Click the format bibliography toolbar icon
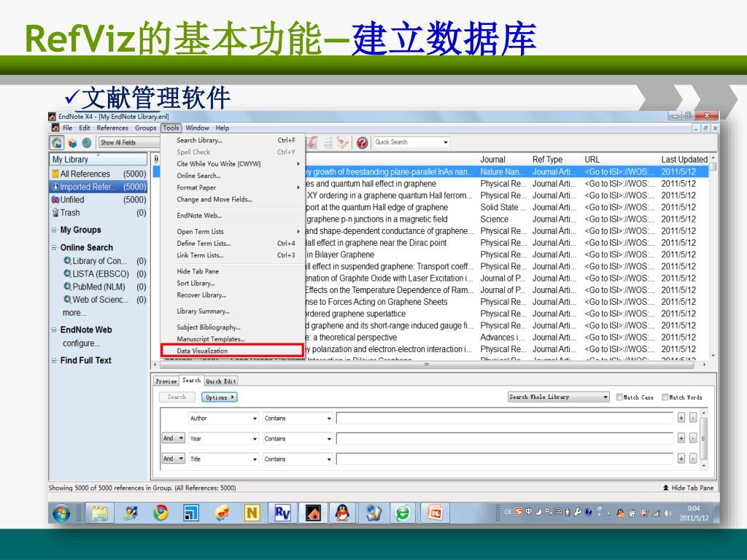 point(328,142)
